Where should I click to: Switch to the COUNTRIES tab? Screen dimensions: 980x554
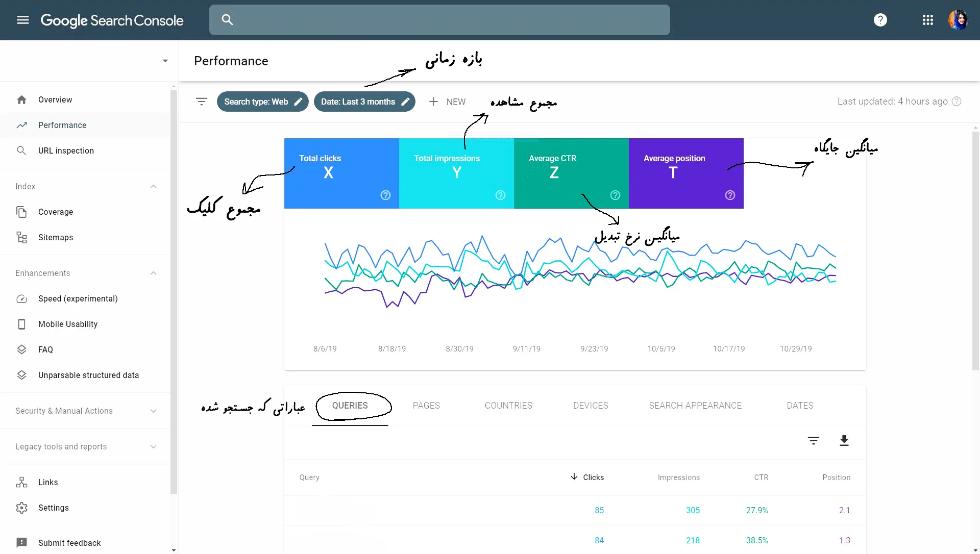508,406
